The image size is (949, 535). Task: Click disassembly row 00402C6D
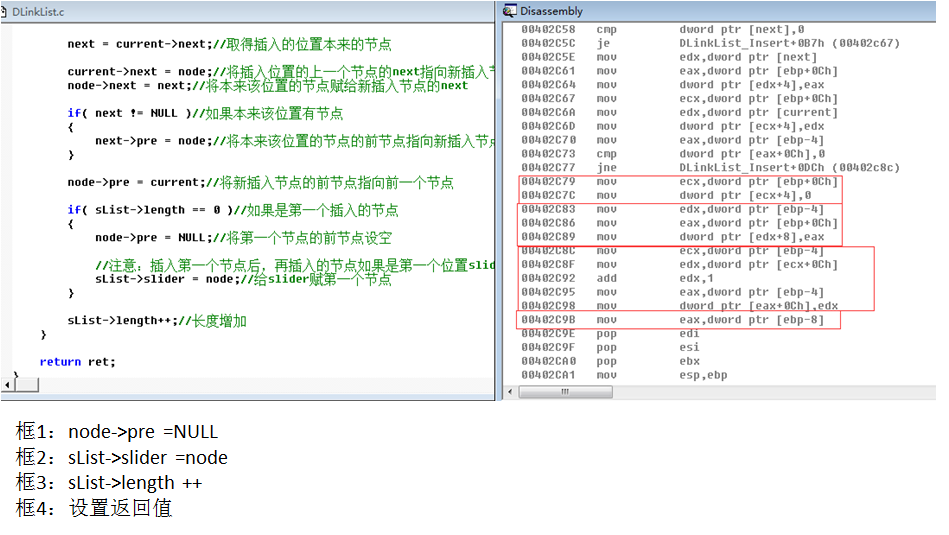[x=672, y=126]
